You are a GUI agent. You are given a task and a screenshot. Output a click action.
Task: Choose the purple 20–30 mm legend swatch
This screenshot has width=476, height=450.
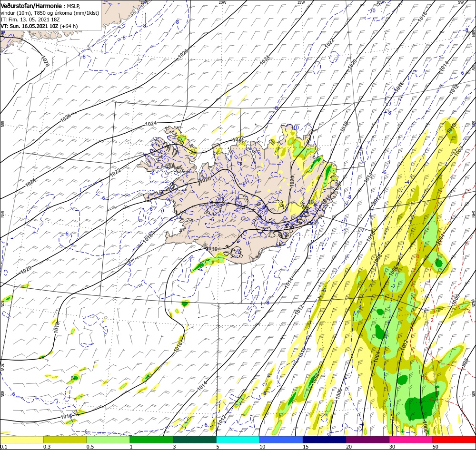coord(367,440)
